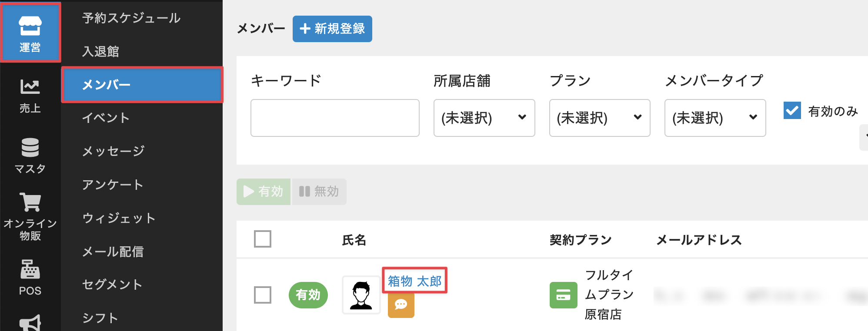Open the 箱物 太郎 member link
Image resolution: width=868 pixels, height=331 pixels.
click(414, 281)
